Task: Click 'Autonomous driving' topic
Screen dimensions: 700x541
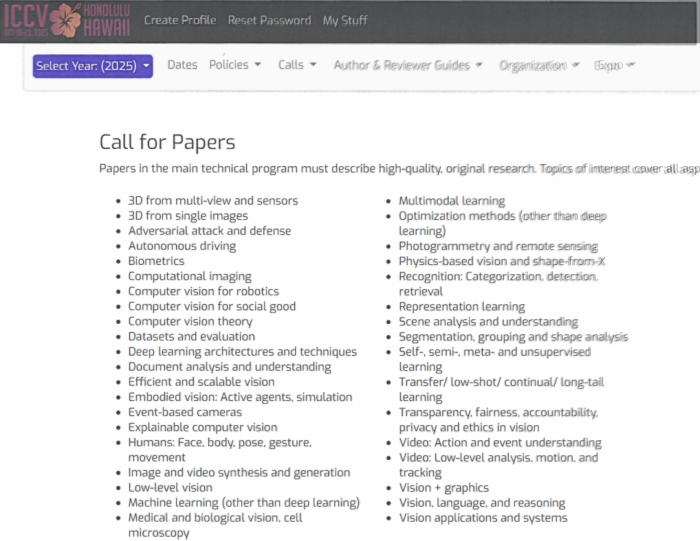Action: pyautogui.click(x=182, y=246)
